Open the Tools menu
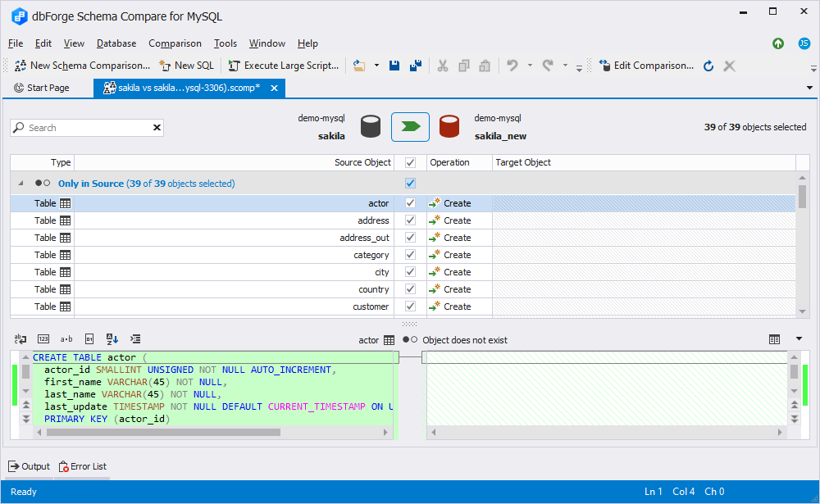 (225, 43)
